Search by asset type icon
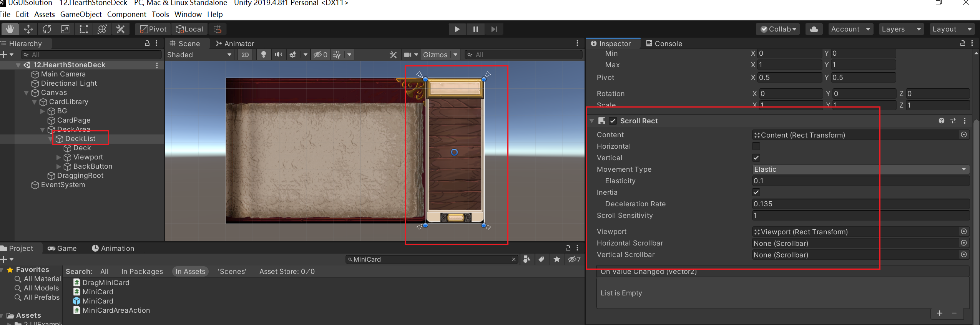Viewport: 980px width, 325px height. (527, 260)
